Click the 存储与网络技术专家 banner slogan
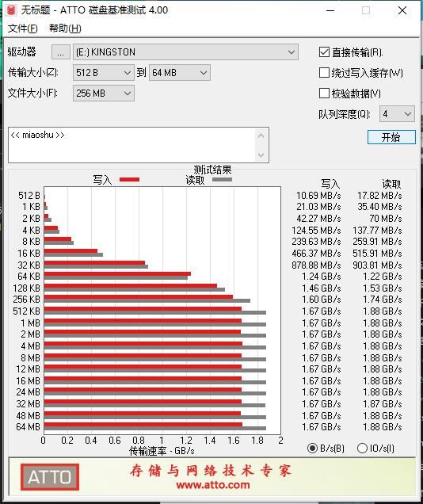423x504 pixels. (211, 471)
